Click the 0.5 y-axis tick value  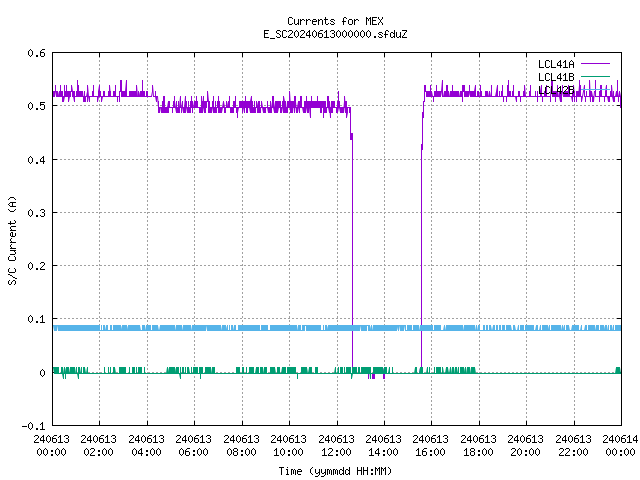coord(36,106)
